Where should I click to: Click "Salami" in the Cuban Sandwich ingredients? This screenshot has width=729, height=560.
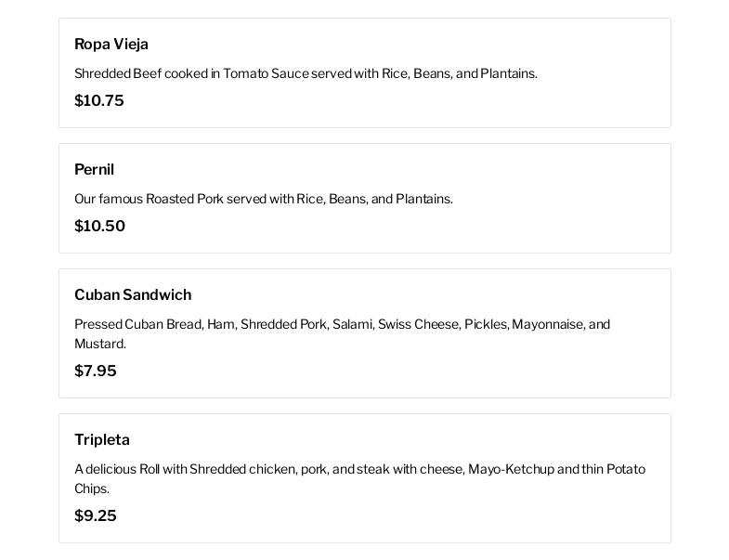pos(352,325)
